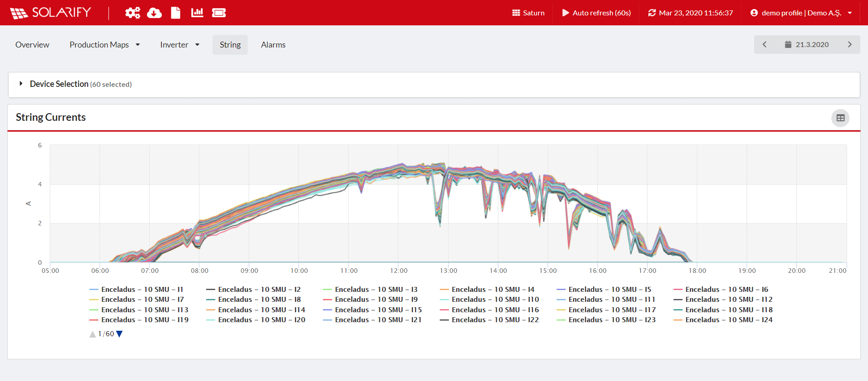This screenshot has width=868, height=381.
Task: Click String Currents panel title
Action: (x=51, y=117)
